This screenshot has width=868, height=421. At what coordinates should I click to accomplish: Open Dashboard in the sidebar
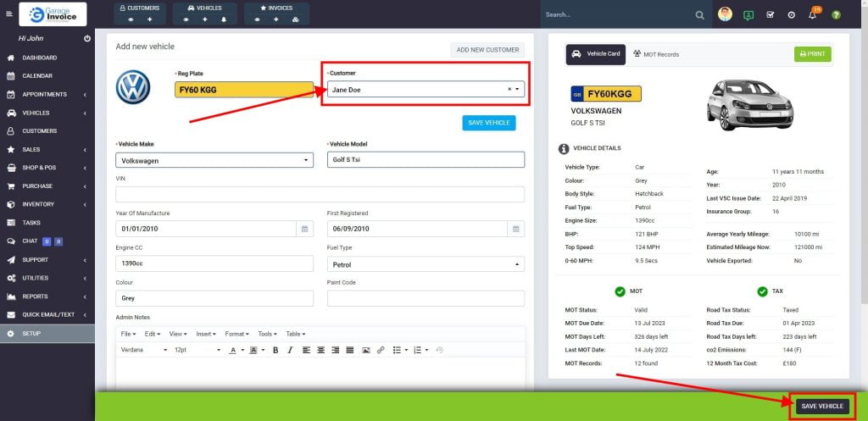tap(39, 58)
